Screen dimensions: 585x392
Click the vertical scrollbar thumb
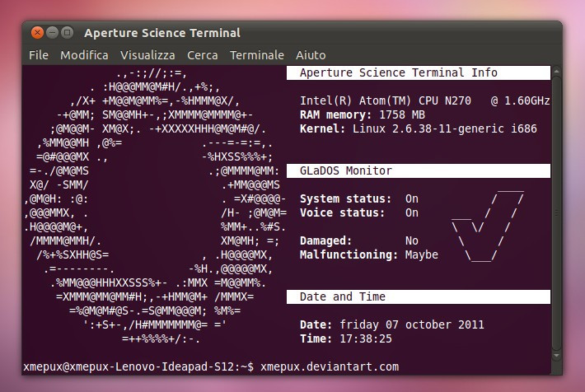click(557, 213)
